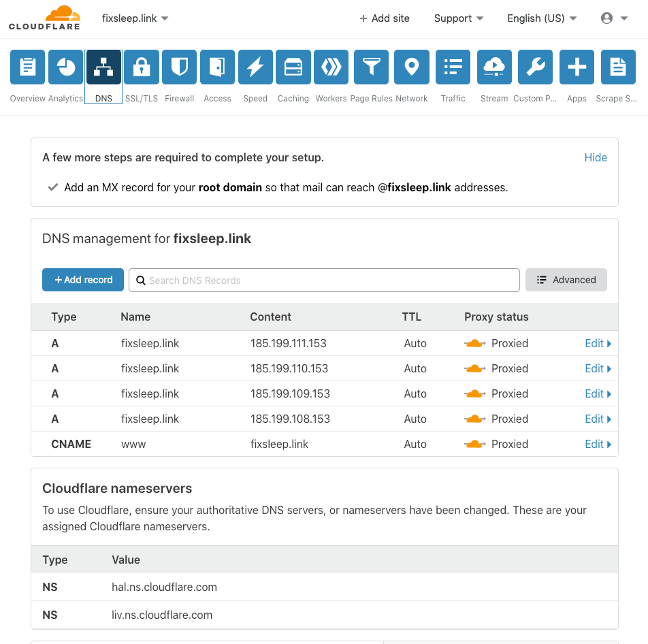Toggle proxy status for www CNAME record

(474, 445)
